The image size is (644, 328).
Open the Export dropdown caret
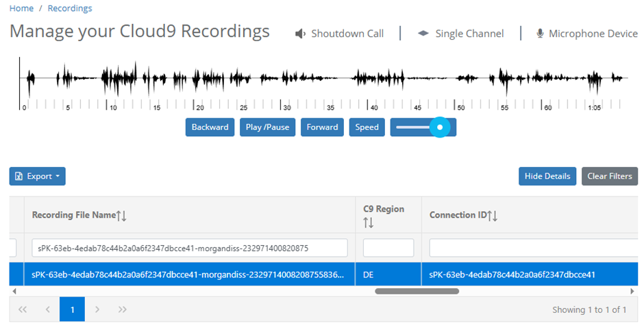[x=58, y=176]
